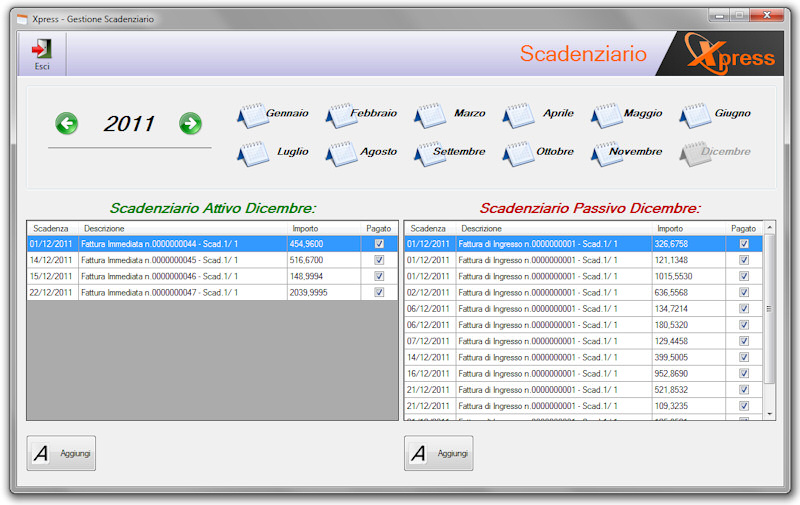Click Aggiungi under the passive schedule

[x=439, y=453]
